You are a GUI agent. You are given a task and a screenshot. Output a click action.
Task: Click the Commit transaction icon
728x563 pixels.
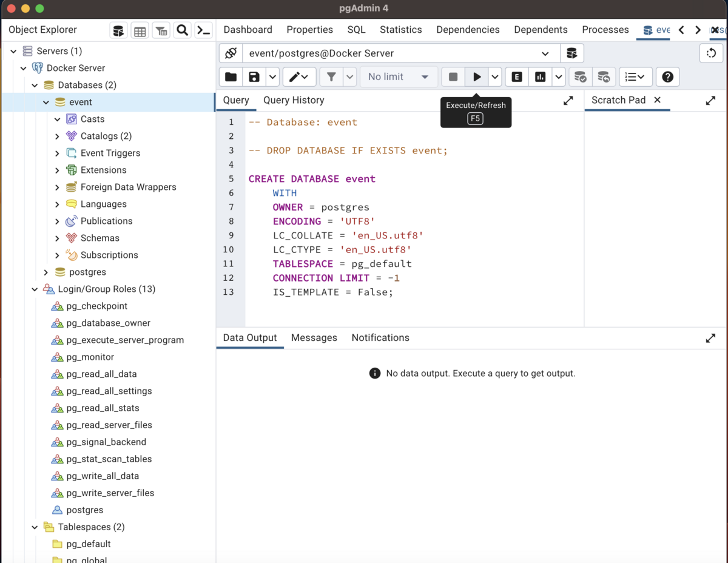coord(581,77)
